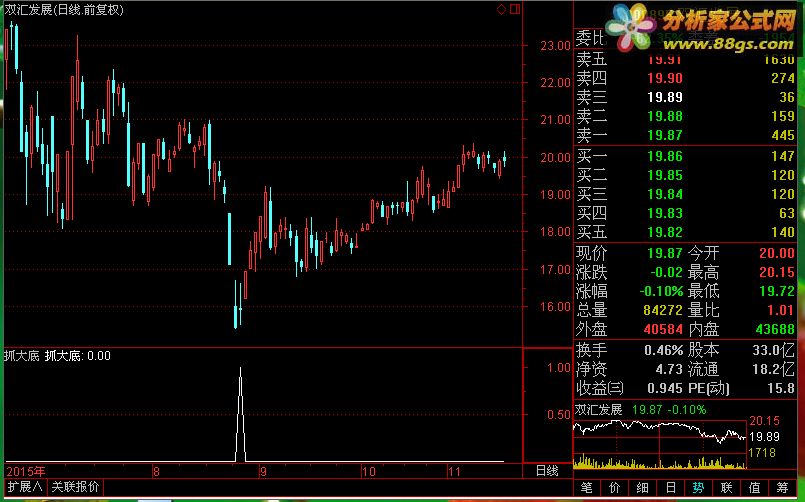Viewport: 805px width, 502px height.
Task: Click the 卖一 volume 445
Action: 782,135
